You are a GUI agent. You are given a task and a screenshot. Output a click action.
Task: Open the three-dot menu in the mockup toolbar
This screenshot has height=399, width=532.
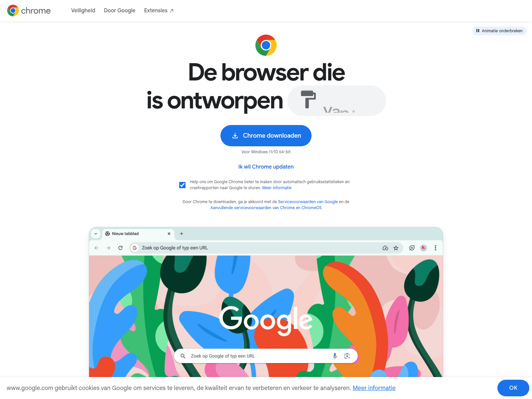[x=435, y=248]
